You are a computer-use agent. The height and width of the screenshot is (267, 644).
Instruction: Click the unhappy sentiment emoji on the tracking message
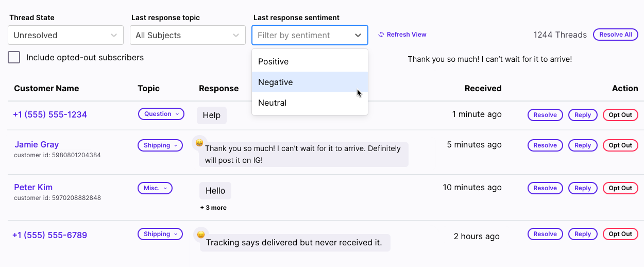tap(201, 235)
